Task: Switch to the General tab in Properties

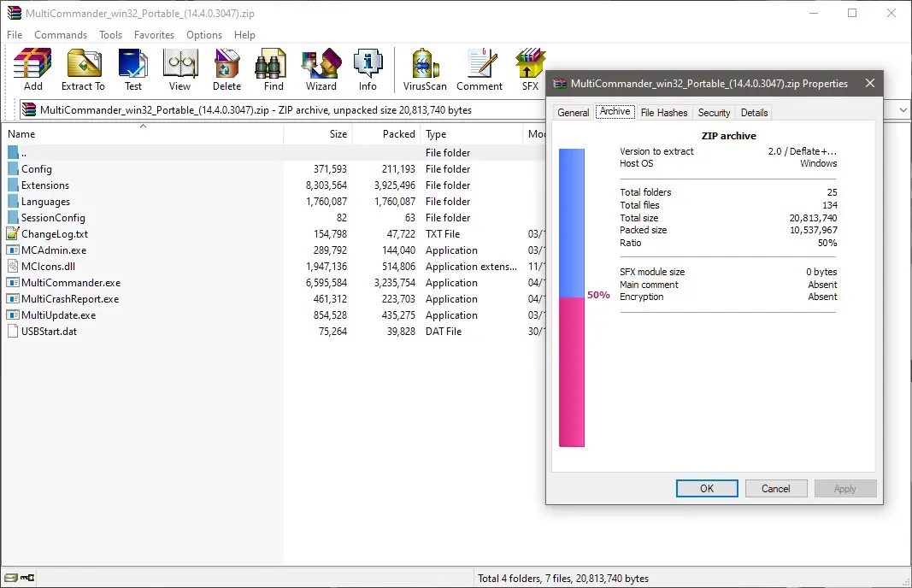Action: point(573,112)
